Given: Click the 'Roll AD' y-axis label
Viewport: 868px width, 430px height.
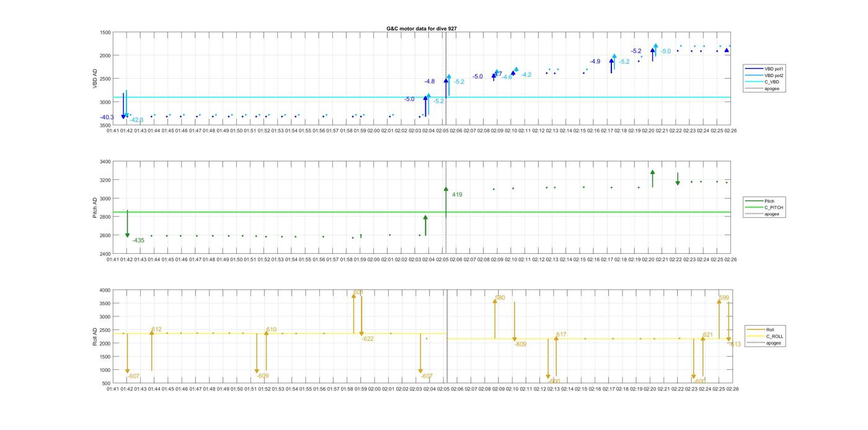Looking at the screenshot, I should click(x=95, y=336).
